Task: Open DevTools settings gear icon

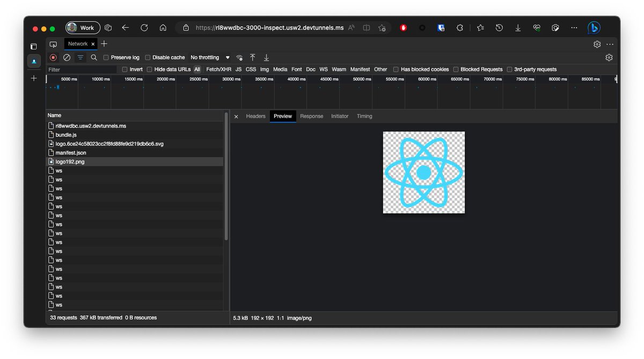Action: tap(597, 44)
